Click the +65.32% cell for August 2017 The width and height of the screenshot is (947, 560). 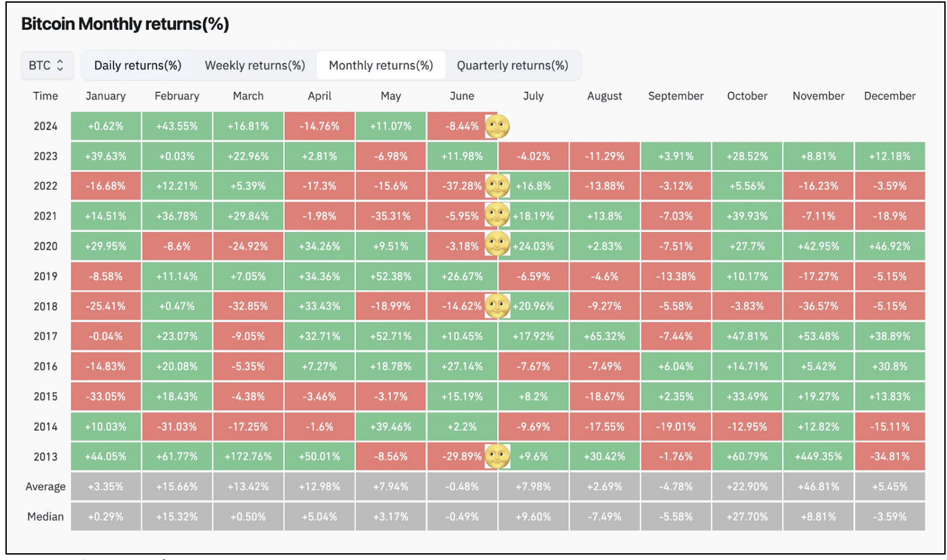click(605, 336)
